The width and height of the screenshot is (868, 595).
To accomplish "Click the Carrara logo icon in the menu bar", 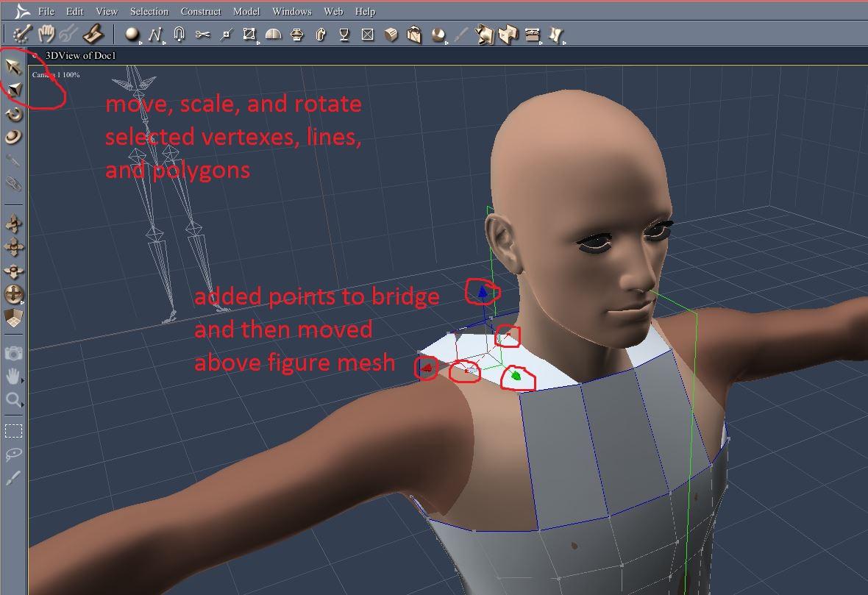I will [21, 11].
